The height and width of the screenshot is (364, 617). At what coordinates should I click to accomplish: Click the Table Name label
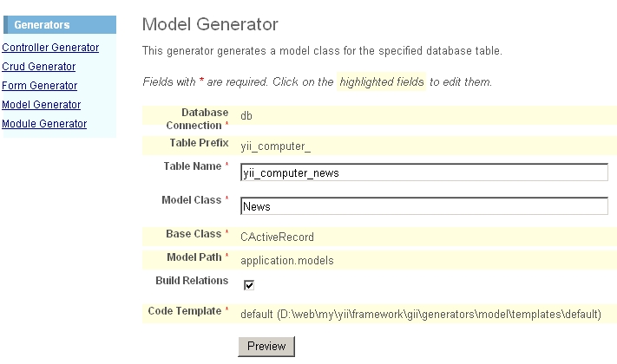point(193,166)
